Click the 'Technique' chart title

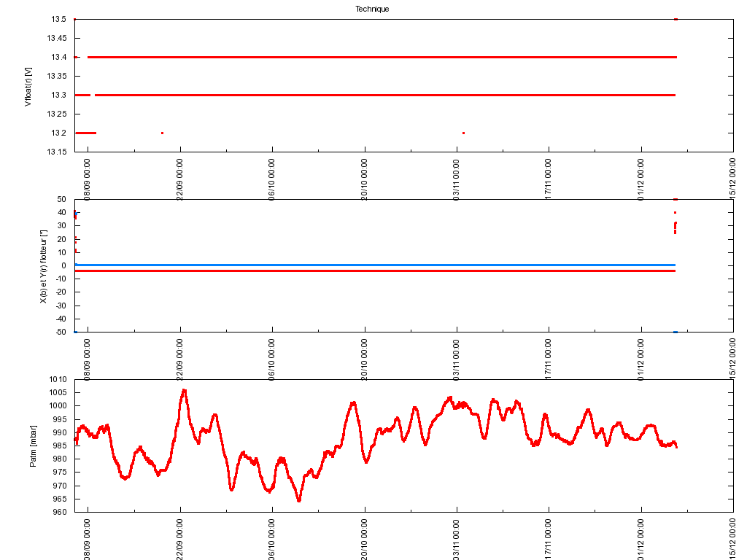tap(372, 9)
